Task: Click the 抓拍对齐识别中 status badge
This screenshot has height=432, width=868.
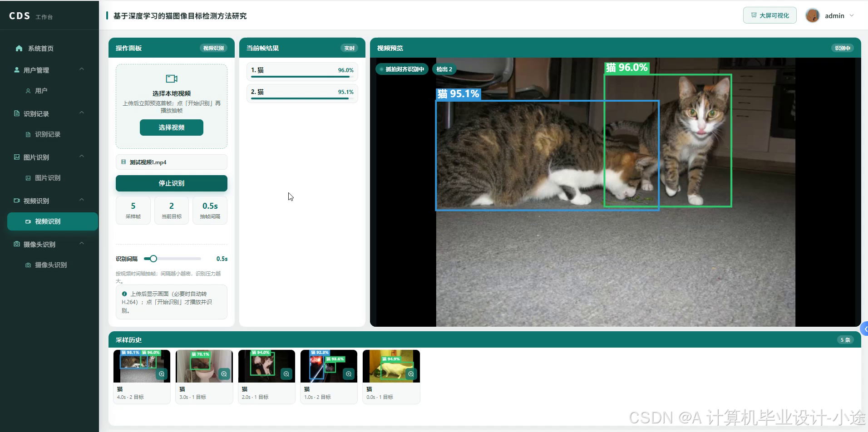Action: pyautogui.click(x=402, y=69)
